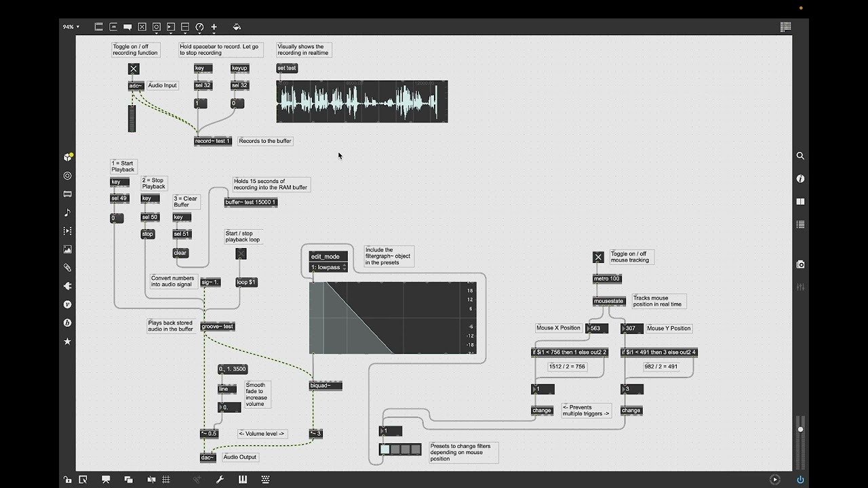Open the camera snapshots icon in right sidebar
The width and height of the screenshot is (868, 488).
click(x=800, y=264)
